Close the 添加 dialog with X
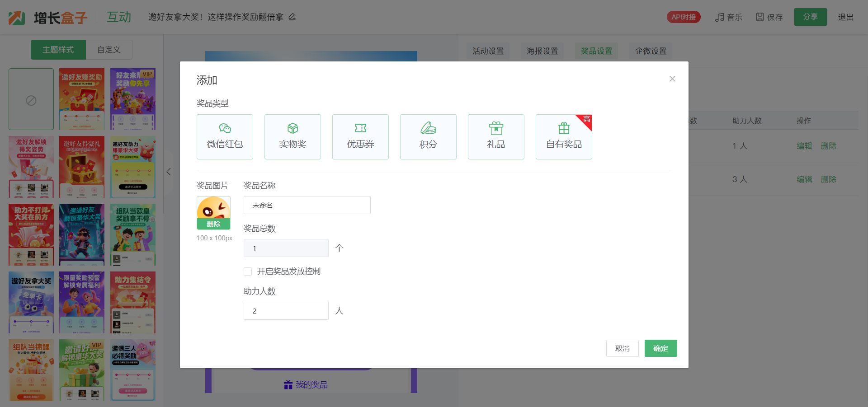 coord(672,79)
